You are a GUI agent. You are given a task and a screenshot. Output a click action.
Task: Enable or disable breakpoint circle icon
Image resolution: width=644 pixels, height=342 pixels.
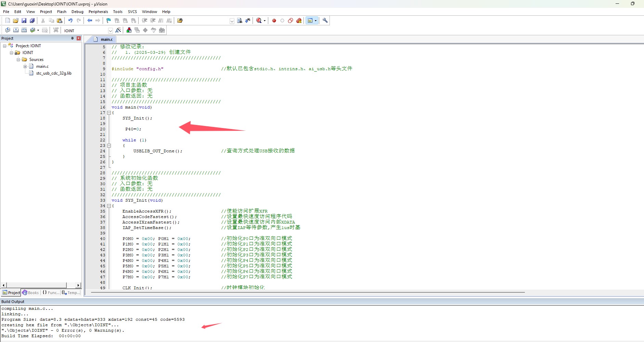[282, 21]
